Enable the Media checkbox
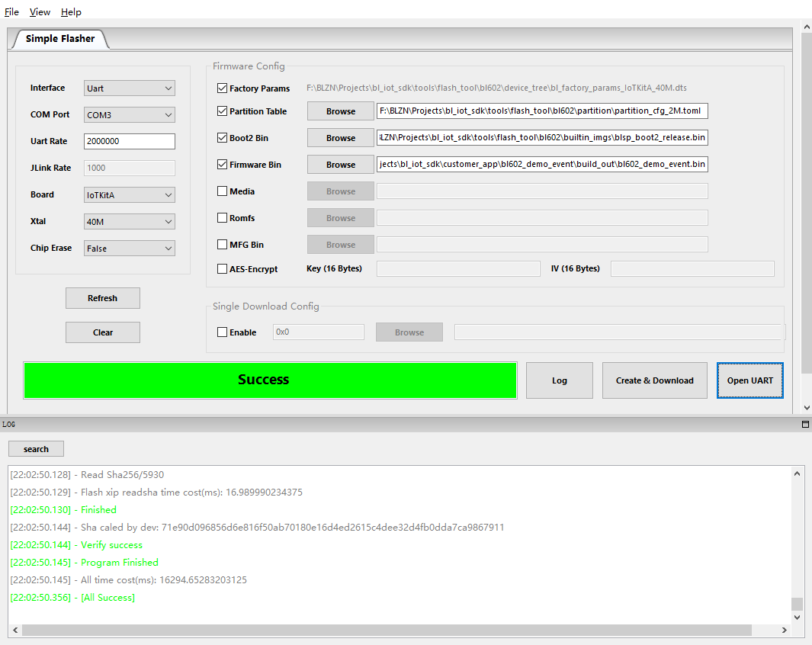The image size is (812, 645). (221, 191)
